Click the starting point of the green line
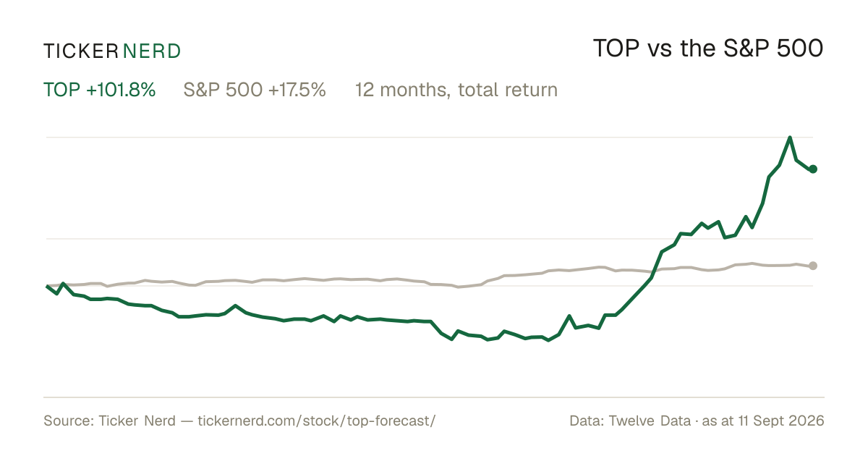 coord(47,287)
